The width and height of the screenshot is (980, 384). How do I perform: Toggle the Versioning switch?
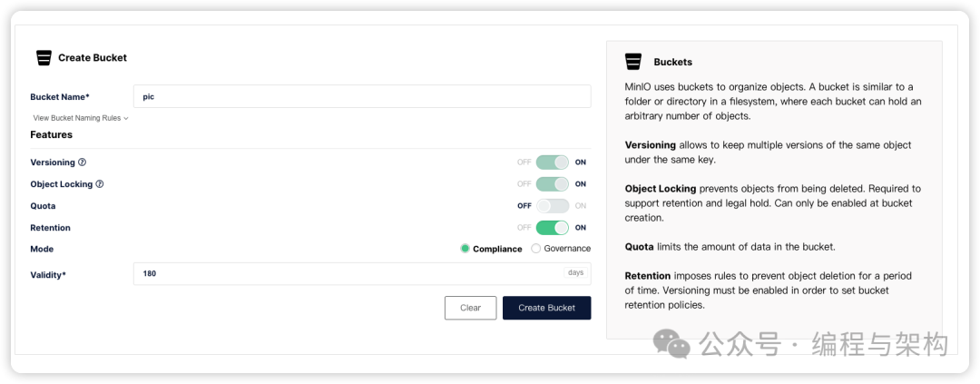pyautogui.click(x=552, y=162)
